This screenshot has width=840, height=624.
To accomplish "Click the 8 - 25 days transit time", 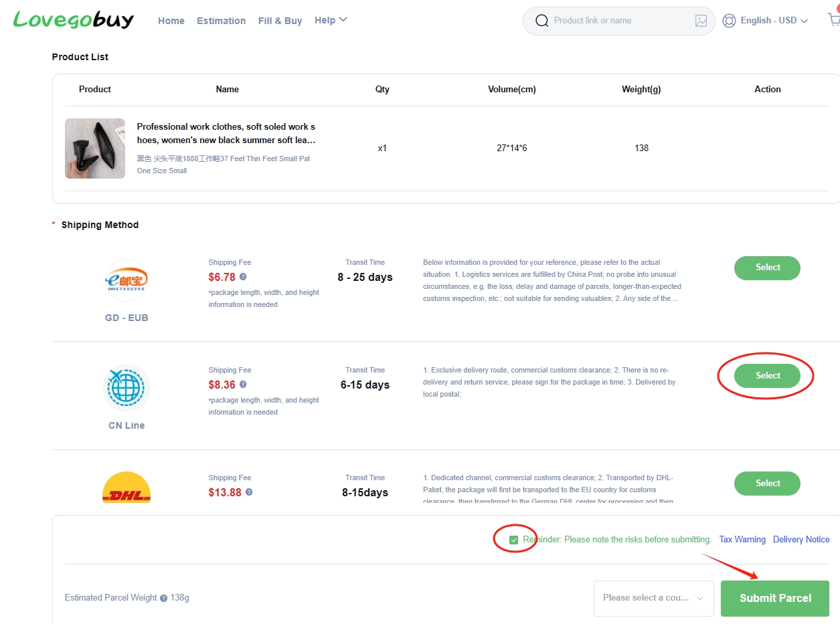I will click(365, 277).
